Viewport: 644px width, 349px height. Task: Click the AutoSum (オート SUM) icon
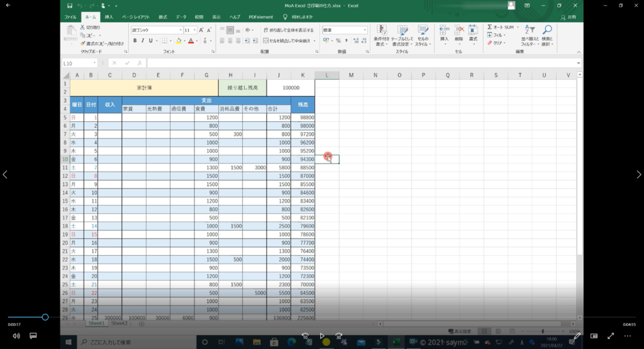tap(490, 28)
